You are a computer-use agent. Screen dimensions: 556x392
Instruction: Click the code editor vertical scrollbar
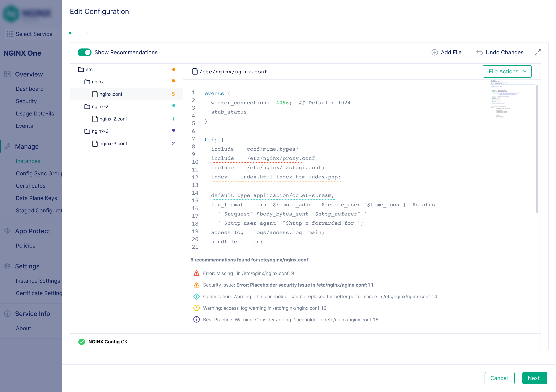(537, 149)
